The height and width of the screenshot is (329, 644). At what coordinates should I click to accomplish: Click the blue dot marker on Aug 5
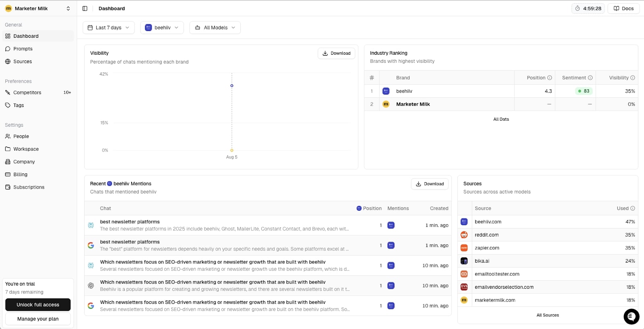click(232, 86)
